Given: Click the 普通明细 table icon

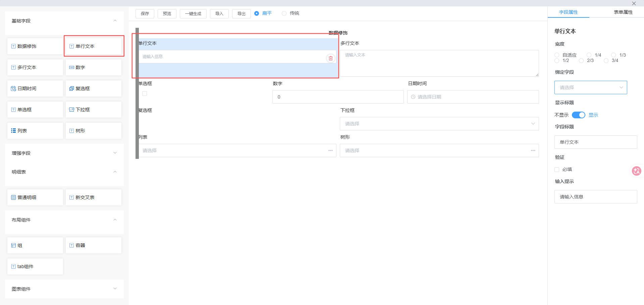Looking at the screenshot, I should 13,197.
